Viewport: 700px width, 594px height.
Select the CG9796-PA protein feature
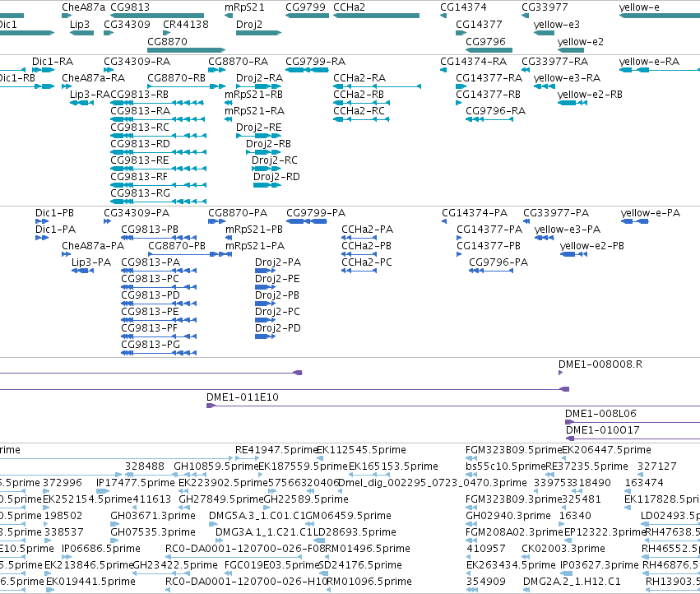pos(490,271)
